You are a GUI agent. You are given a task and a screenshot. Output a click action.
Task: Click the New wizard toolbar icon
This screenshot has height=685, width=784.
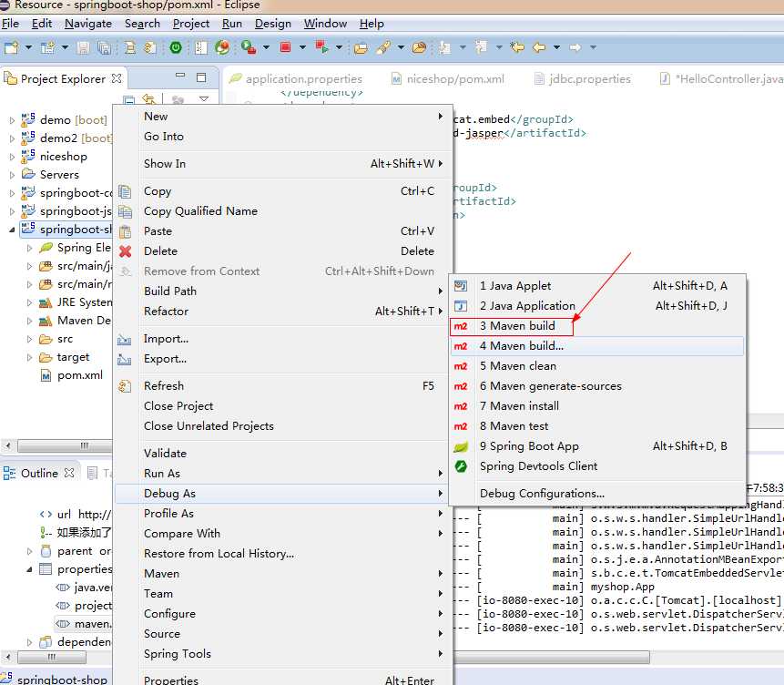(12, 47)
